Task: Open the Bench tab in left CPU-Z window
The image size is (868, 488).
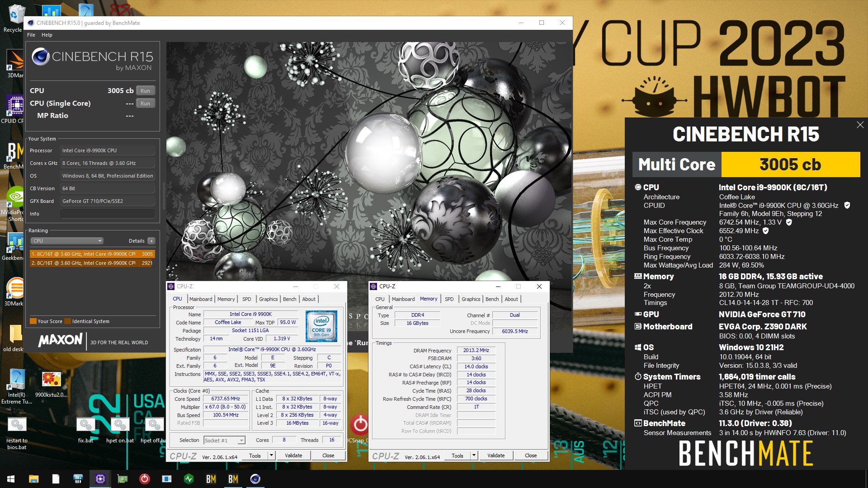Action: [x=289, y=299]
